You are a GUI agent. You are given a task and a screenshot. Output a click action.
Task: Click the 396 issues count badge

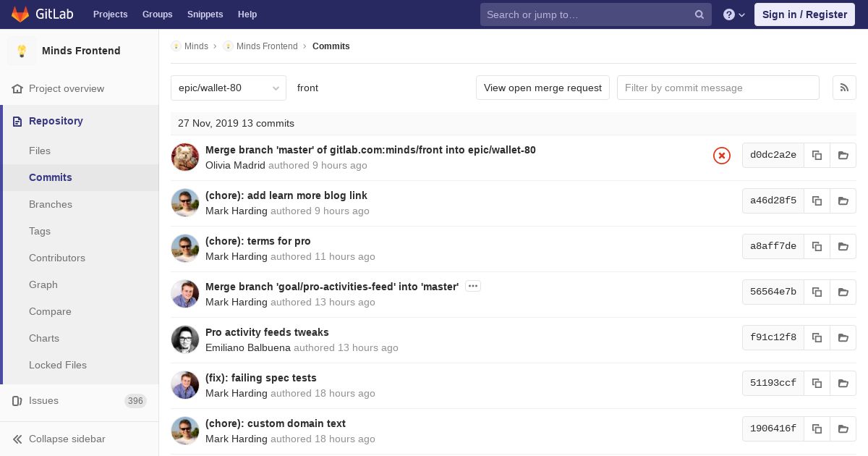135,401
